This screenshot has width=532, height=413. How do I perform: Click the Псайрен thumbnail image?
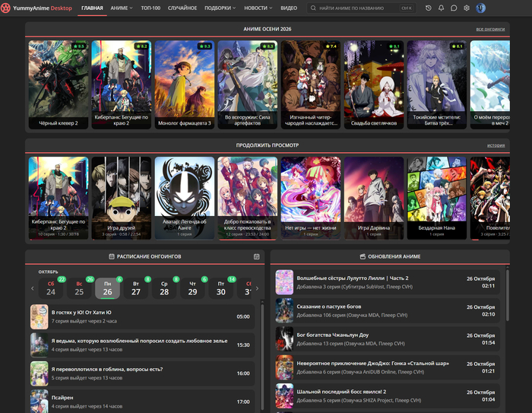(x=40, y=402)
